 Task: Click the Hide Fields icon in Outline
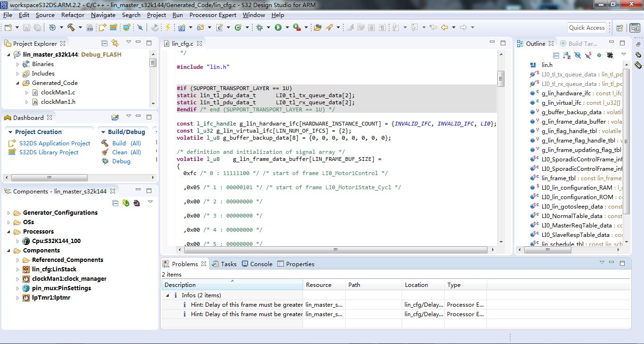coord(578,55)
